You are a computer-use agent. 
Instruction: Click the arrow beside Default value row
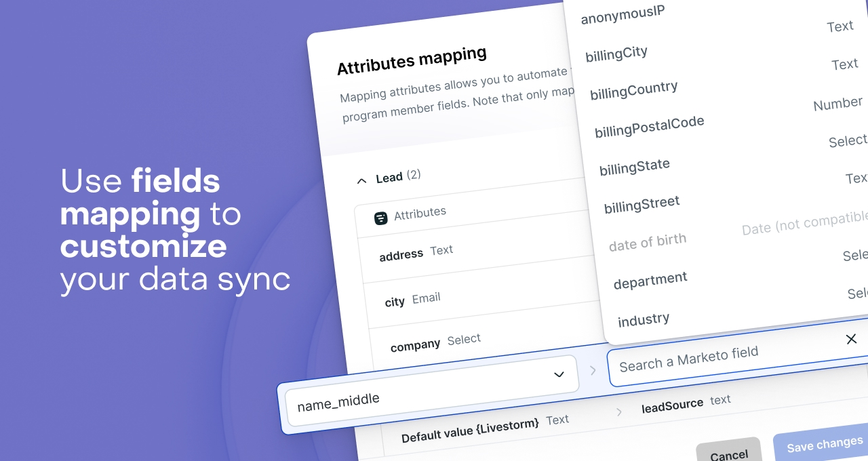tap(618, 412)
